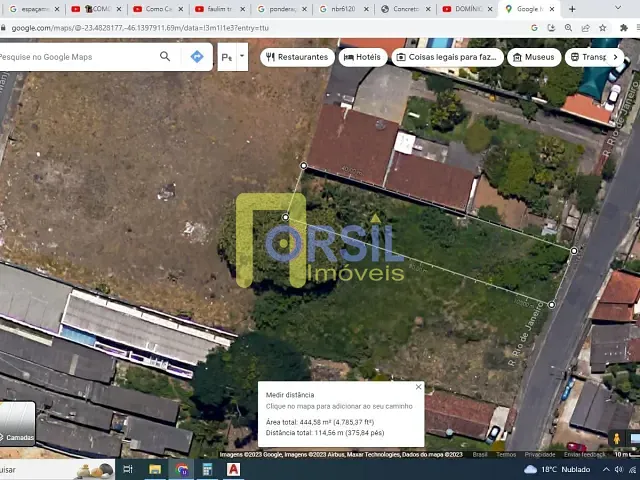This screenshot has width=640, height=480.
Task: Open the dropdown next to travel mode button
Action: click(242, 56)
